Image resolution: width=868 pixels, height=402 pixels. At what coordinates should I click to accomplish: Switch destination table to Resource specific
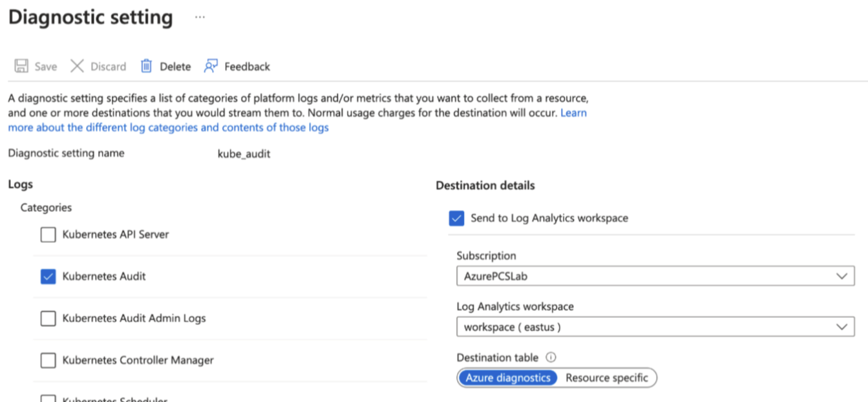606,378
